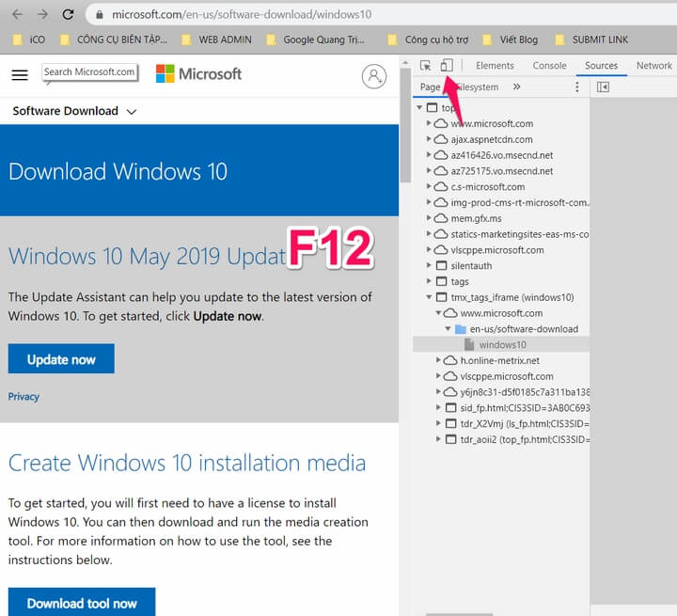Open the Công cụ hỗ trợ bookmark folder

[428, 39]
